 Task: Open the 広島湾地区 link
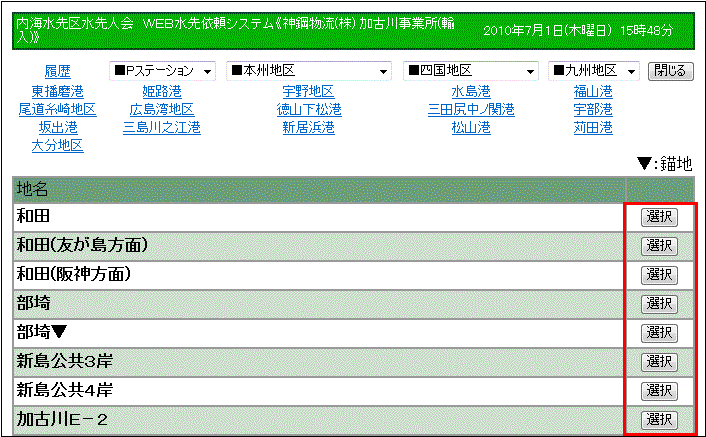(162, 109)
